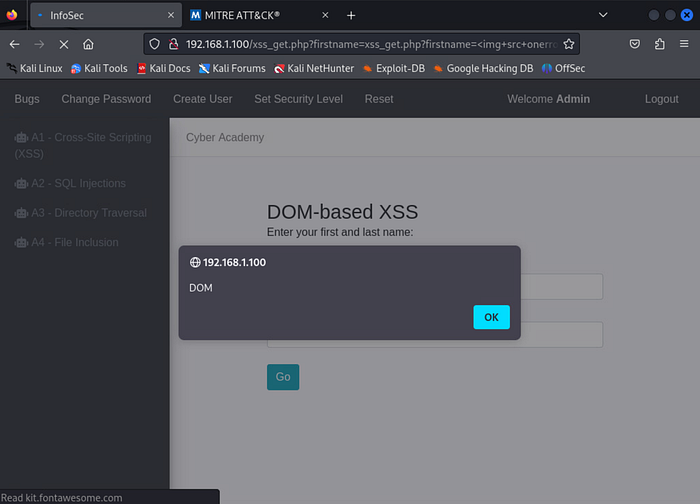The height and width of the screenshot is (504, 700).
Task: Close the browser window
Action: [x=687, y=15]
